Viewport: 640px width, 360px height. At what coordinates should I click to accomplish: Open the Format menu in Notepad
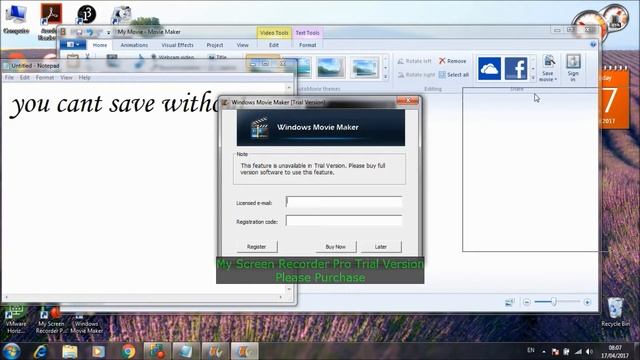[x=44, y=77]
